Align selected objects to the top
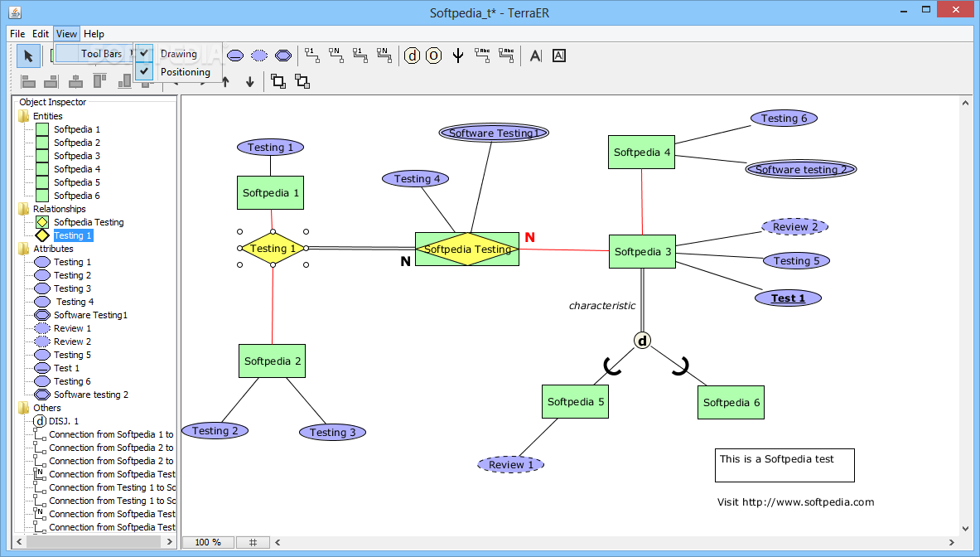This screenshot has width=980, height=557. click(x=99, y=81)
